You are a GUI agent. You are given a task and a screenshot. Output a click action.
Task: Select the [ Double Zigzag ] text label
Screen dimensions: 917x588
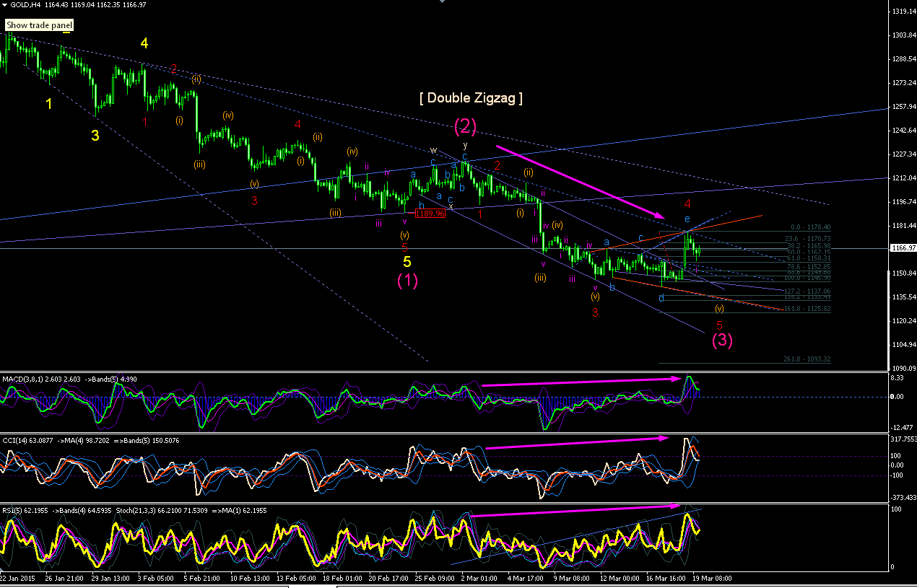click(x=471, y=97)
